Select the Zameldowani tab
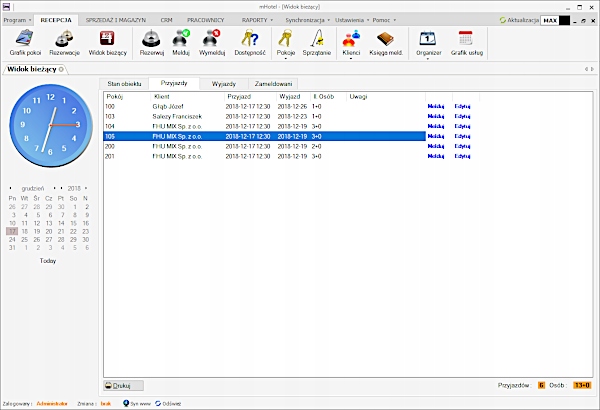Image resolution: width=600 pixels, height=410 pixels. [280, 84]
